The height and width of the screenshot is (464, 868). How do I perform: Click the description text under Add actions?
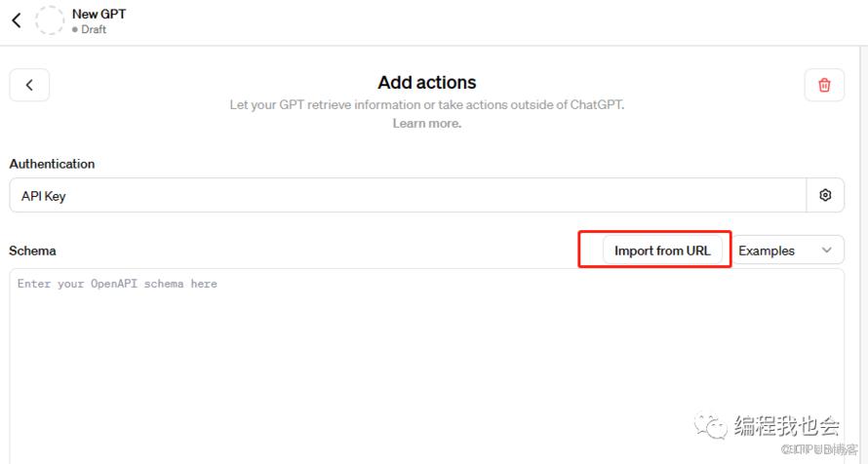click(x=427, y=104)
